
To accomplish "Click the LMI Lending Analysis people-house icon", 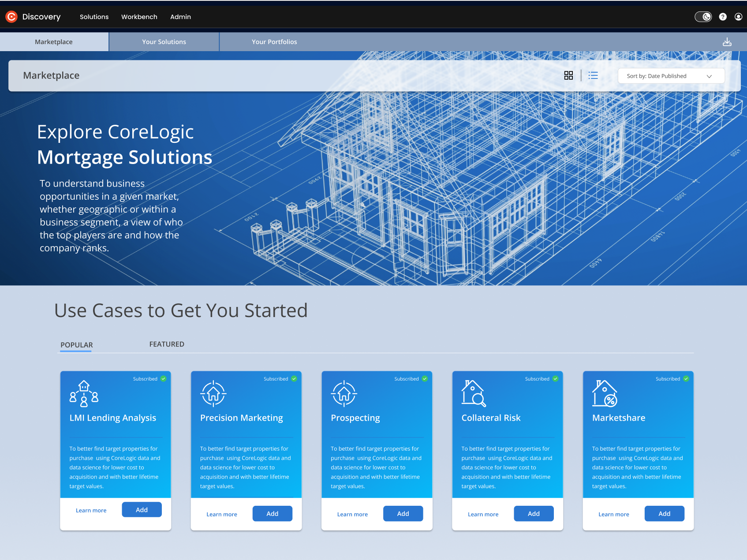I will pyautogui.click(x=84, y=394).
